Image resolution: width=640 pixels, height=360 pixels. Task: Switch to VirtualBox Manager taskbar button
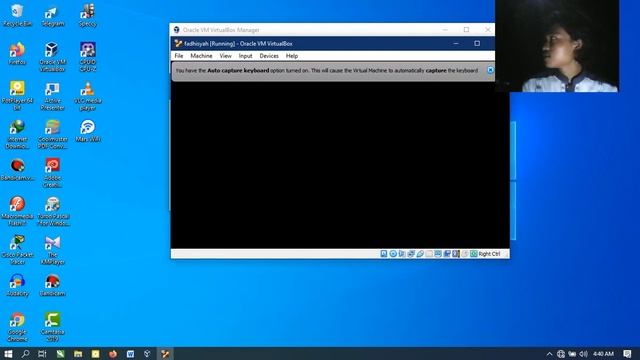point(147,353)
